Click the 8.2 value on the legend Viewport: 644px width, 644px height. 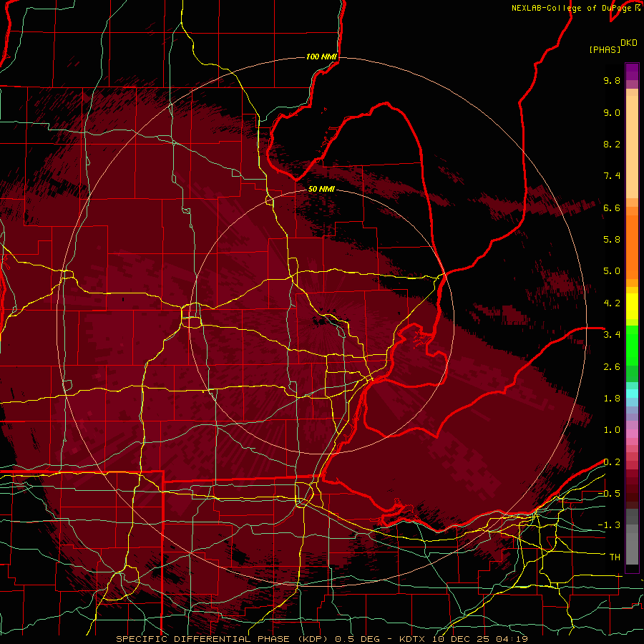(612, 144)
